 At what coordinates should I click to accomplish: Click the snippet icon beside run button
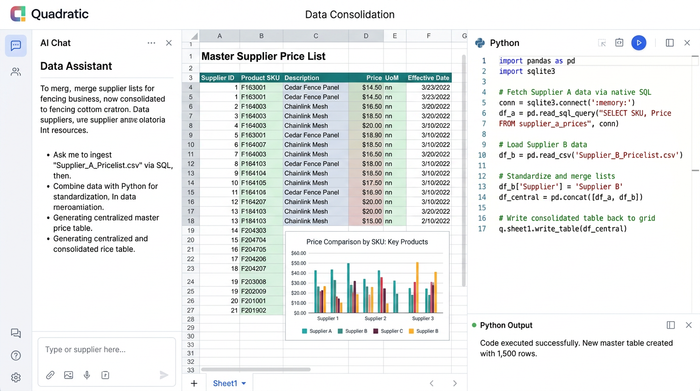[619, 43]
